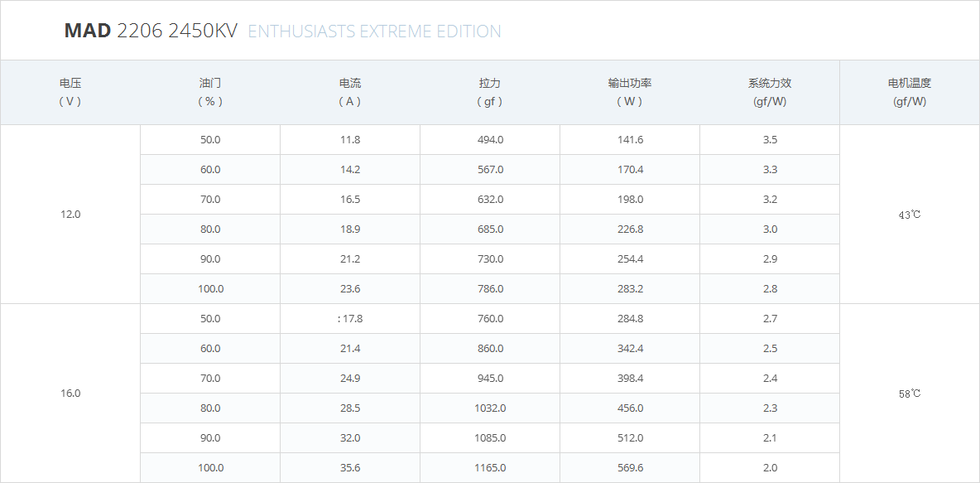Click the 494.0 thrust value

pyautogui.click(x=490, y=139)
